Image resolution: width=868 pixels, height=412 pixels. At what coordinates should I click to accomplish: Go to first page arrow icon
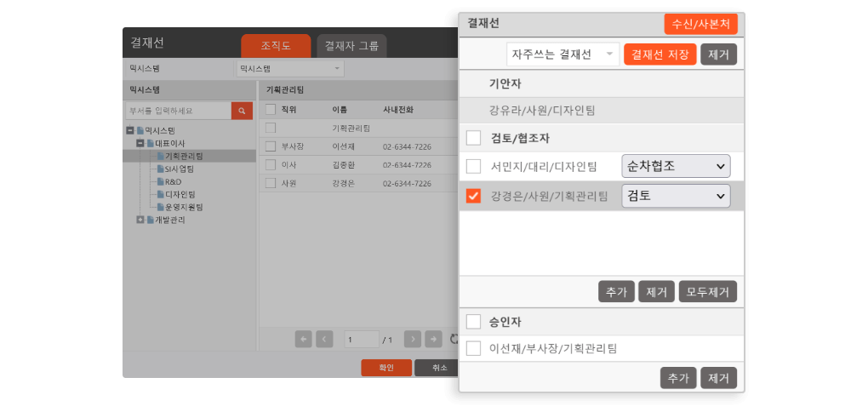click(x=303, y=340)
